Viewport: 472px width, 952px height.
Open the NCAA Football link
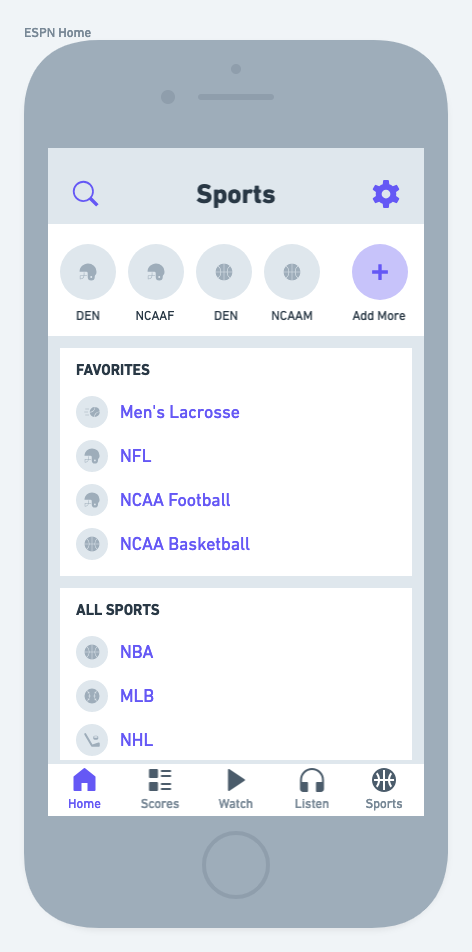click(x=175, y=500)
